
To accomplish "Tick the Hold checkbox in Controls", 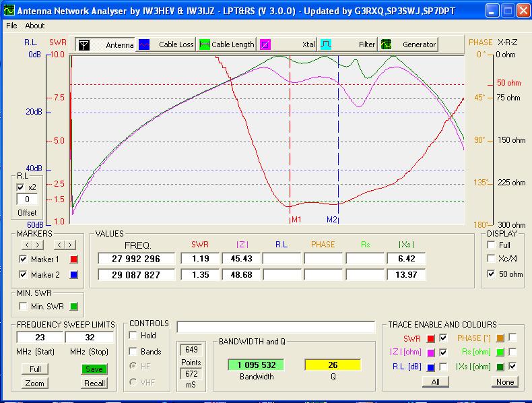I will pyautogui.click(x=133, y=335).
